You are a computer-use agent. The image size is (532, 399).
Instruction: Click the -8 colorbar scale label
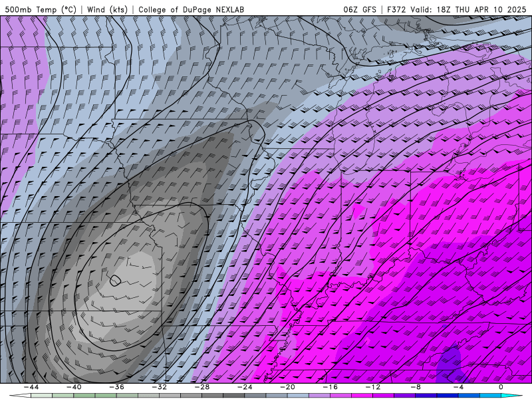pos(416,387)
